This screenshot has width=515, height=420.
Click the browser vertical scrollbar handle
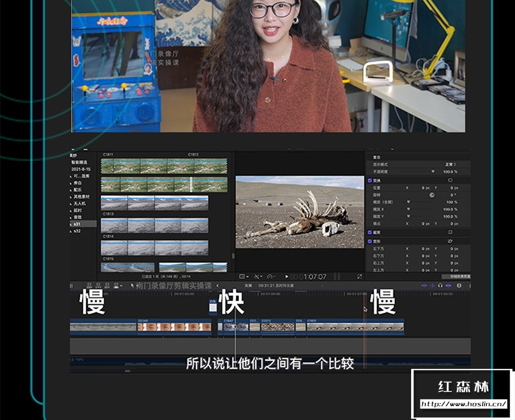(x=233, y=256)
